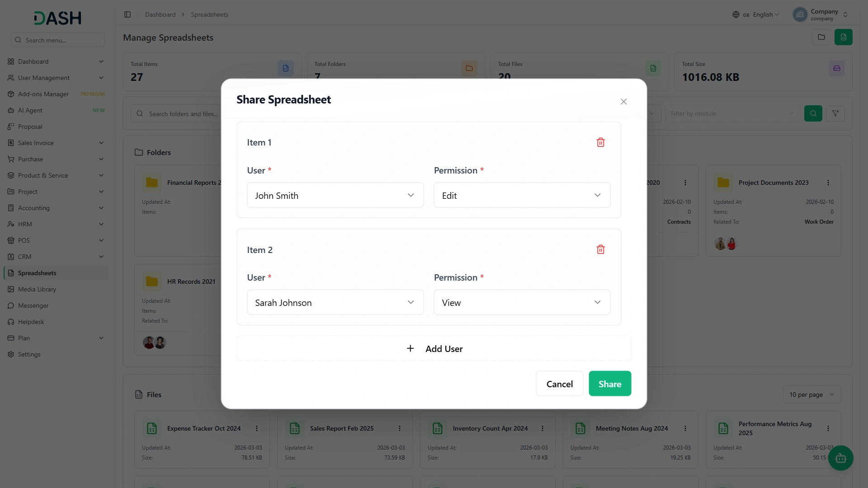Open Dashboard breadcrumb link
This screenshot has height=488, width=868.
click(x=160, y=14)
